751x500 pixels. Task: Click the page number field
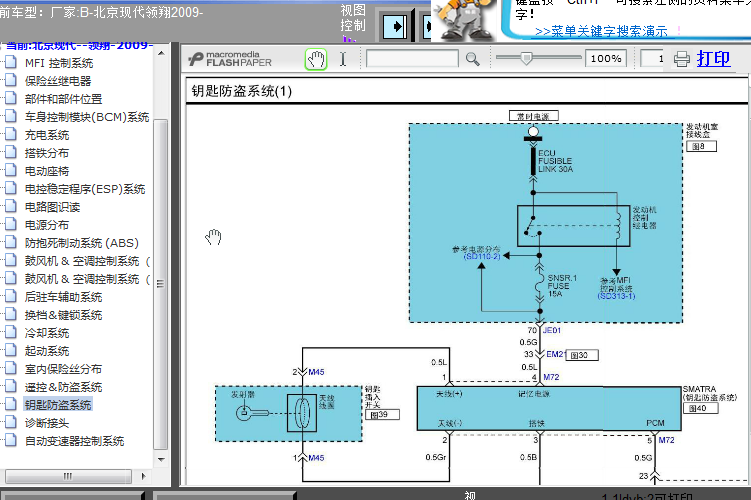point(652,58)
